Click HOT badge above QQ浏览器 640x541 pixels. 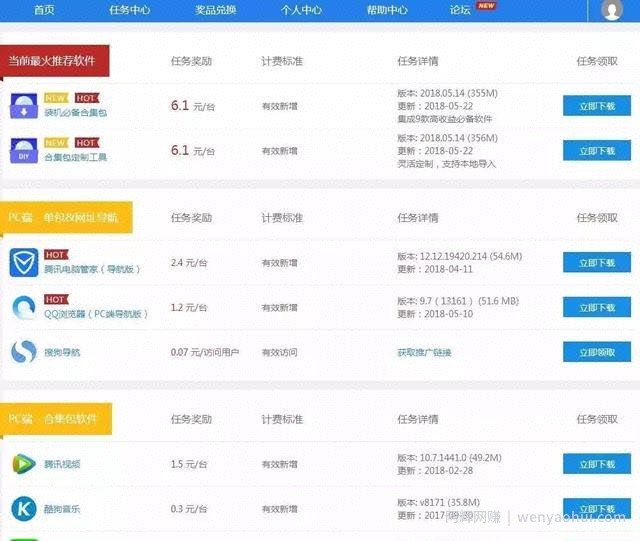(56, 300)
